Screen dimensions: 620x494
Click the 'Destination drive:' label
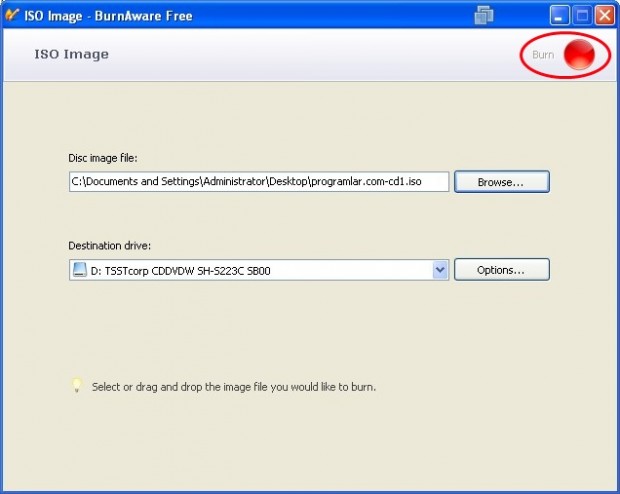(x=110, y=246)
